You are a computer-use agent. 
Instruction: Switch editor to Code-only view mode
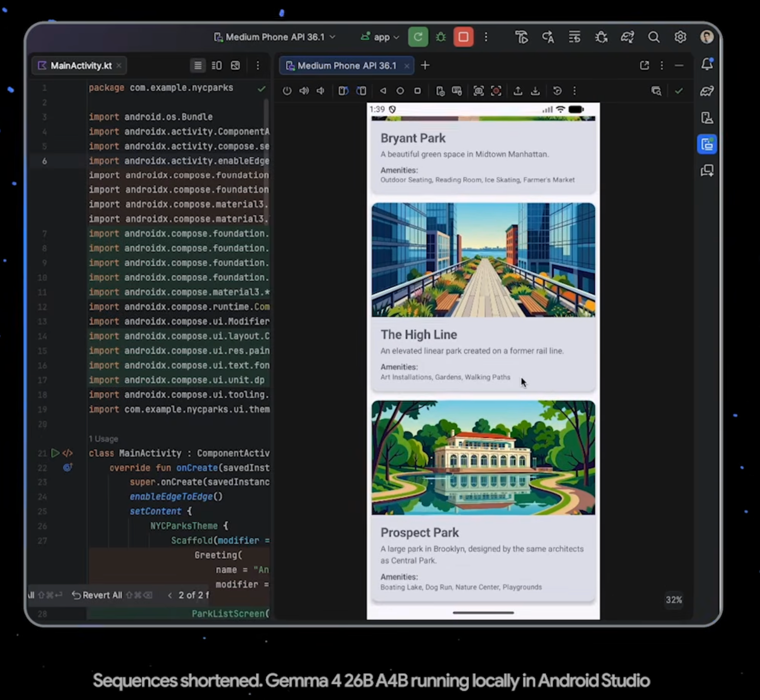click(x=197, y=65)
